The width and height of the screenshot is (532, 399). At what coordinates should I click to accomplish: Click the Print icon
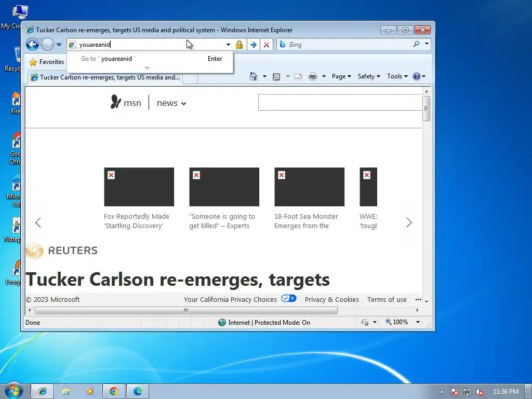312,76
